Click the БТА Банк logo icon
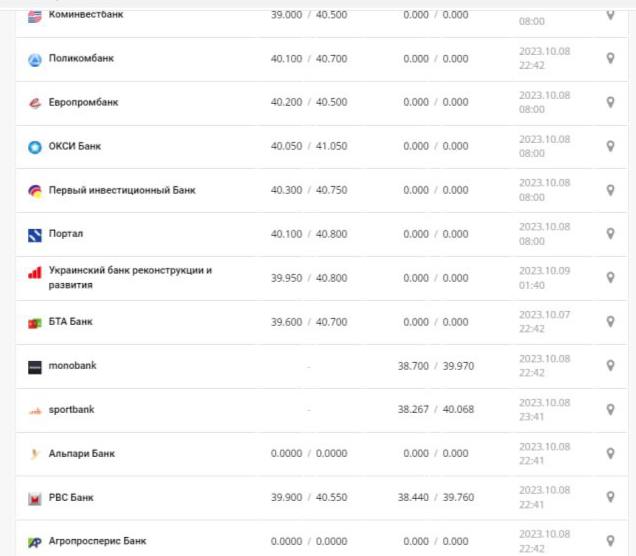The image size is (636, 556). 35,323
